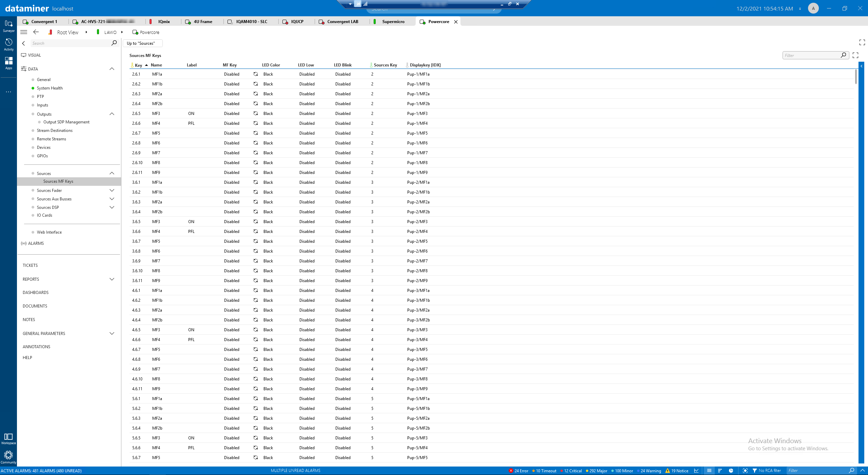Screen dimensions: 868x475
Task: Click the table filter magnifier icon
Action: point(843,55)
